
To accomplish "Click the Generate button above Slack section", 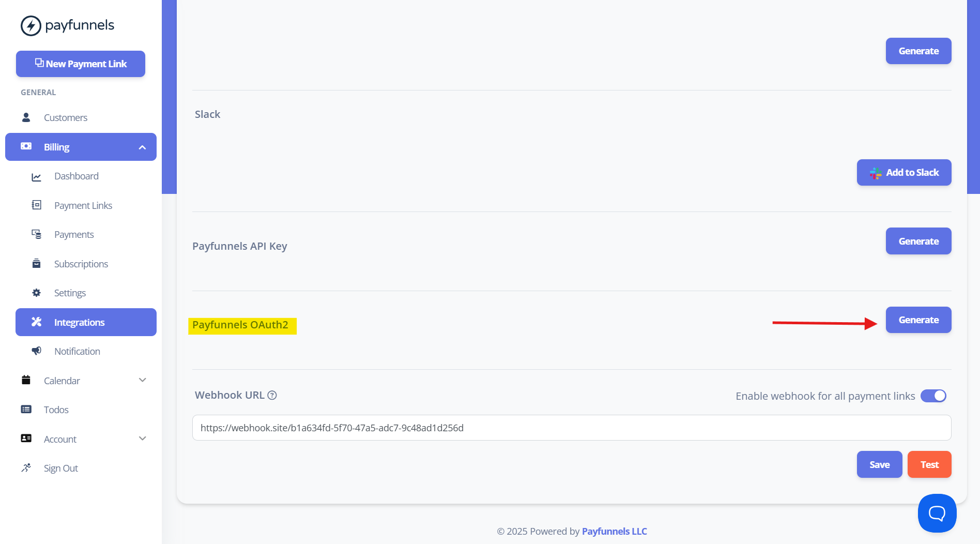I will (x=918, y=51).
